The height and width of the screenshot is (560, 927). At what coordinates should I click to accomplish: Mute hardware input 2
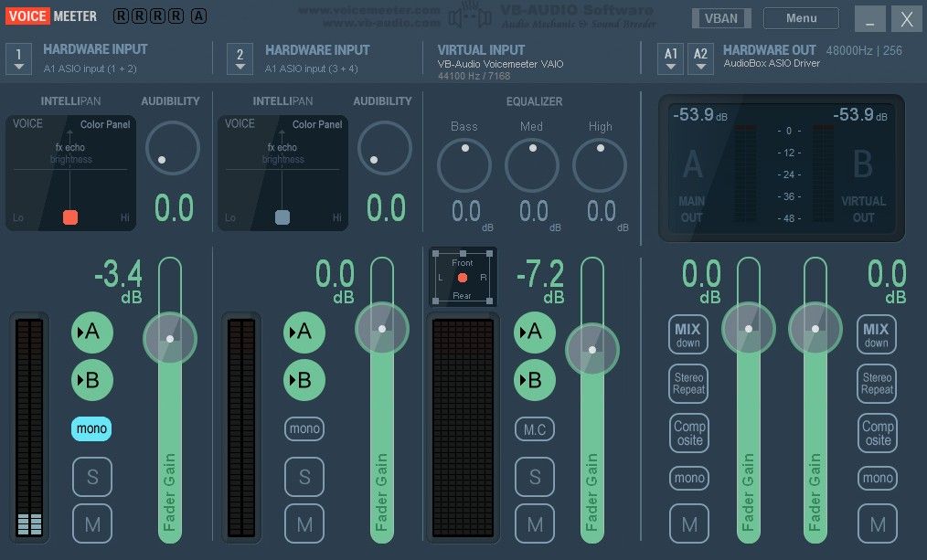pyautogui.click(x=304, y=524)
